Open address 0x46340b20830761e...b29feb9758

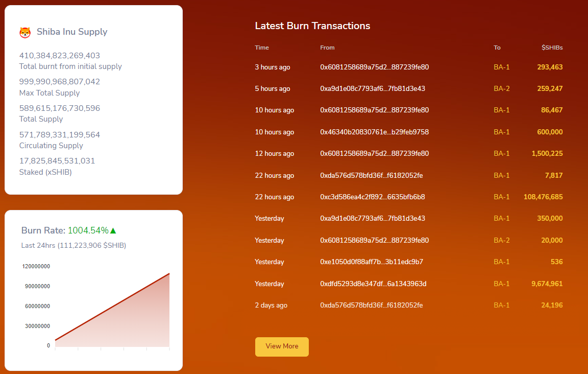point(374,132)
